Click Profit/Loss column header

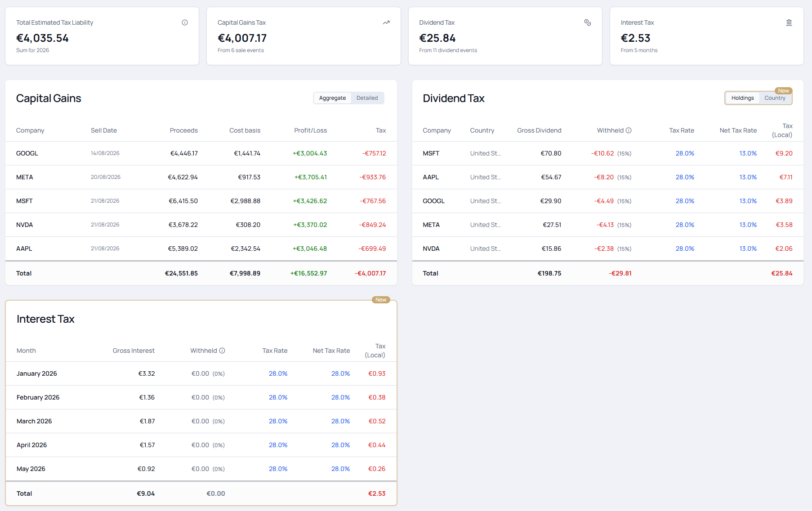tap(310, 130)
